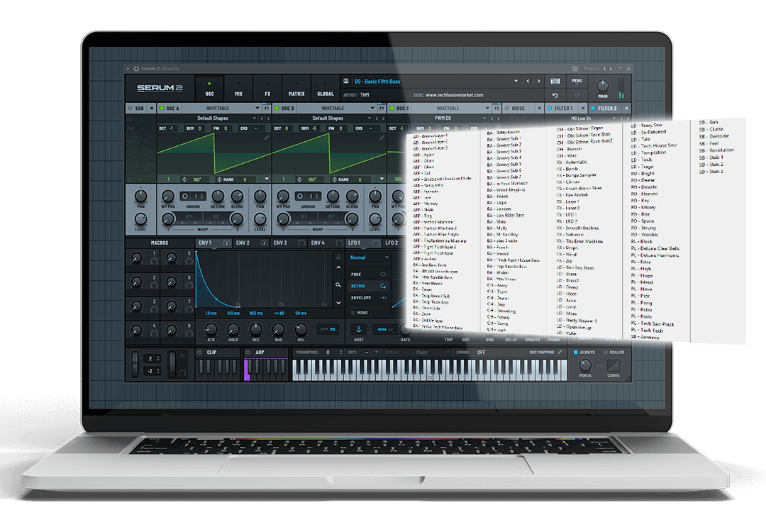Click the undo arrow icon

click(x=555, y=95)
